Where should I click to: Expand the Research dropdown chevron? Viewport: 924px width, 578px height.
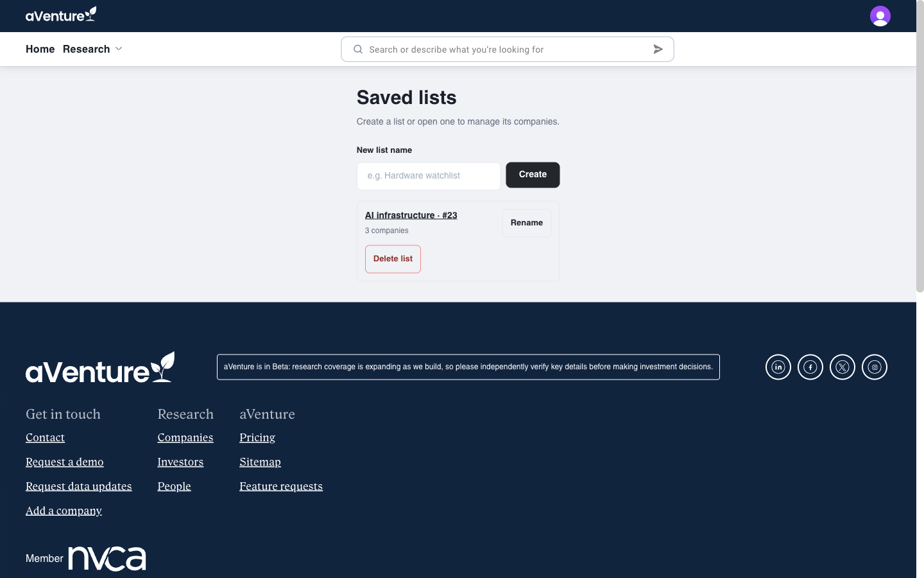click(x=119, y=49)
